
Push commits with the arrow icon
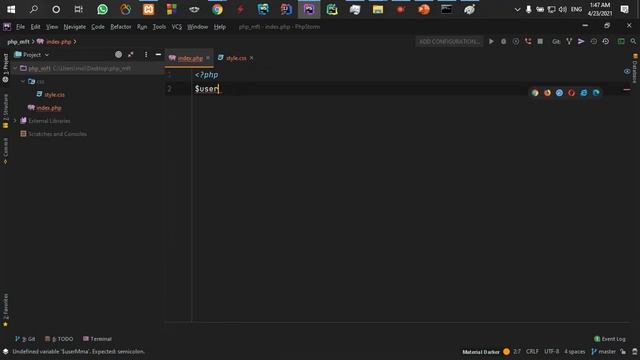pos(581,42)
